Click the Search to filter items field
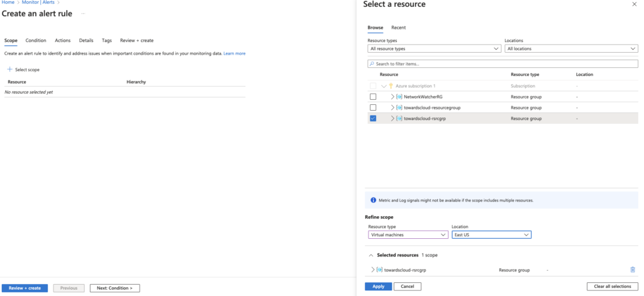644x296 pixels. [x=502, y=64]
